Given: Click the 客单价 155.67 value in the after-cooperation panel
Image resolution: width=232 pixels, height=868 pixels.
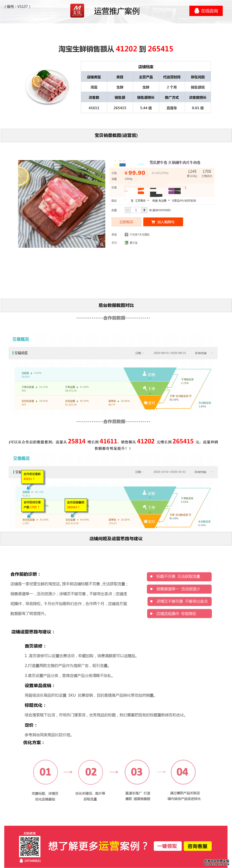Looking at the screenshot, I should 113,523.
